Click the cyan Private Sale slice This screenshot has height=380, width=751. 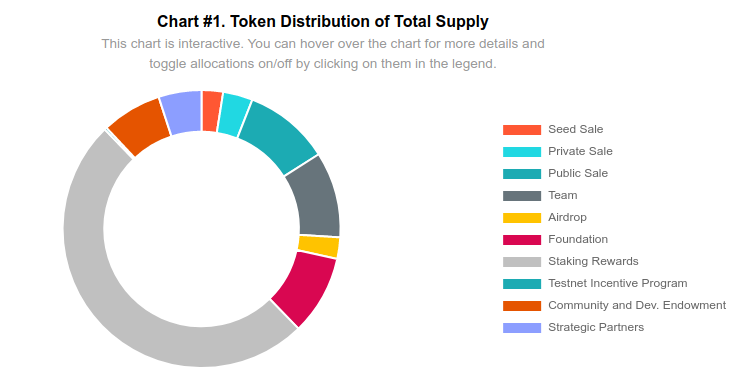coord(234,115)
